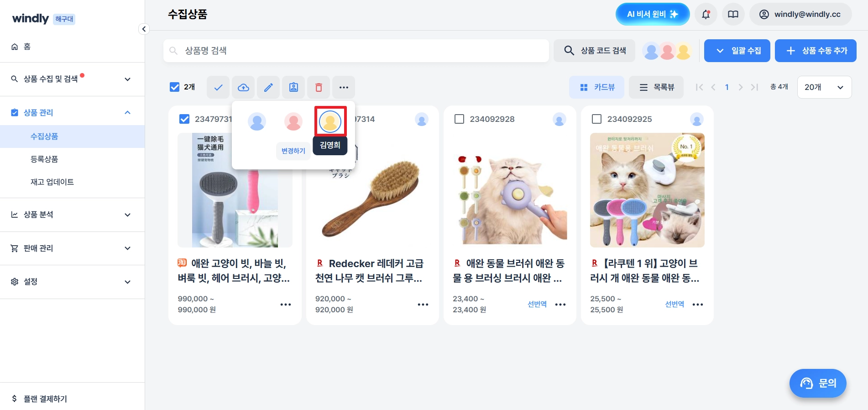Collapse the sidebar with the chevron button
Viewport: 868px width, 410px height.
pos(144,29)
